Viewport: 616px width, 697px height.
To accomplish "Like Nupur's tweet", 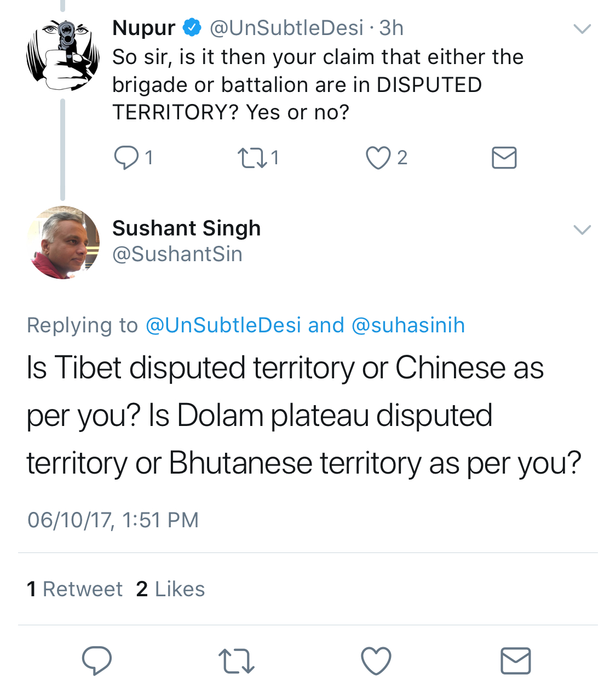I will click(378, 158).
